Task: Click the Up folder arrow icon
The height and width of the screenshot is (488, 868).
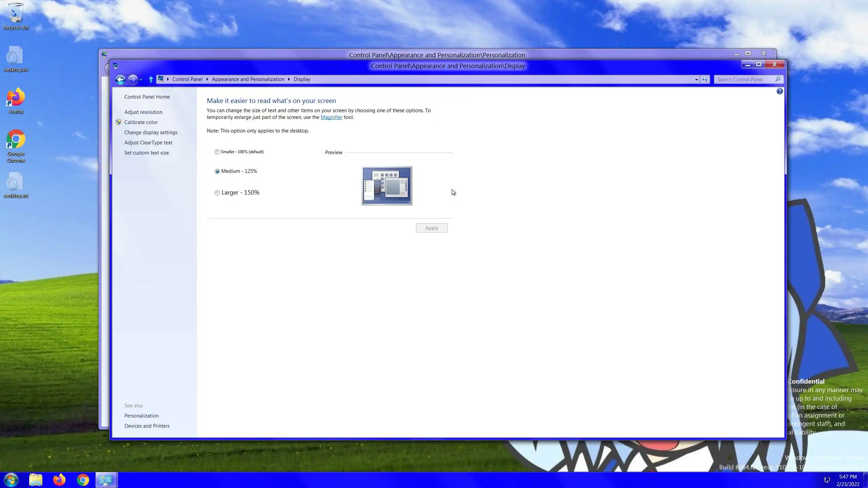Action: pos(151,79)
